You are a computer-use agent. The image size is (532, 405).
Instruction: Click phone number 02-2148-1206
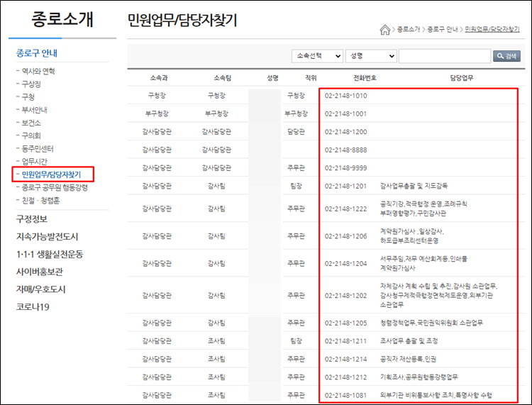(x=345, y=236)
